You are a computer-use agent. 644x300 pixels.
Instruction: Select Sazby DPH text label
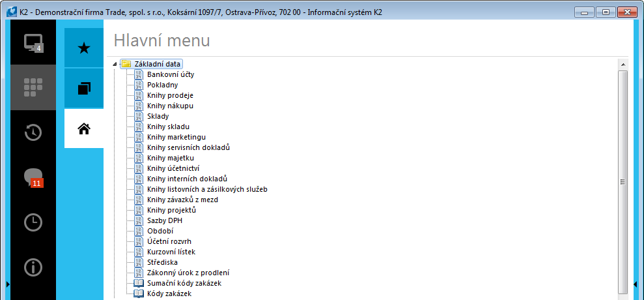(x=164, y=220)
